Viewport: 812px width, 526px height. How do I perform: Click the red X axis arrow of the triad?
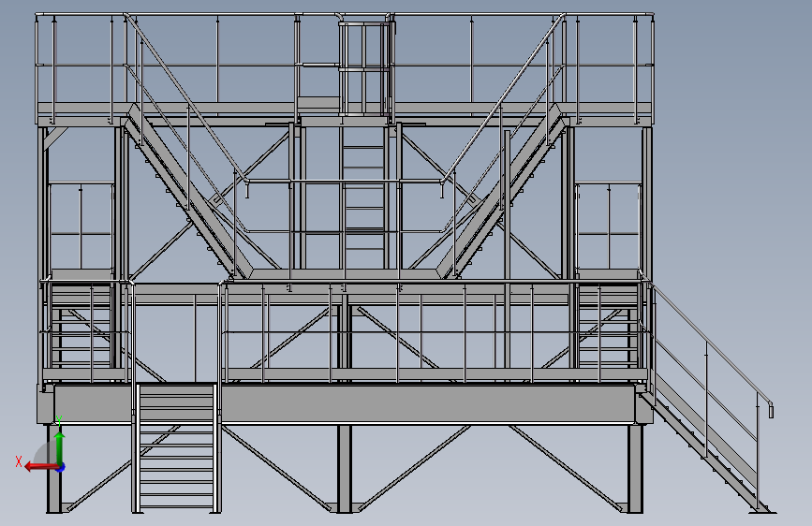(x=40, y=467)
